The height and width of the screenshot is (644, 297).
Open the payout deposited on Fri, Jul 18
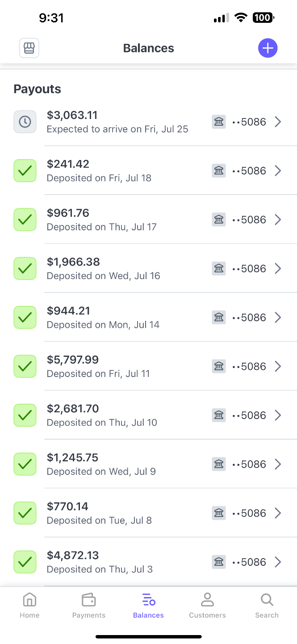point(99,171)
